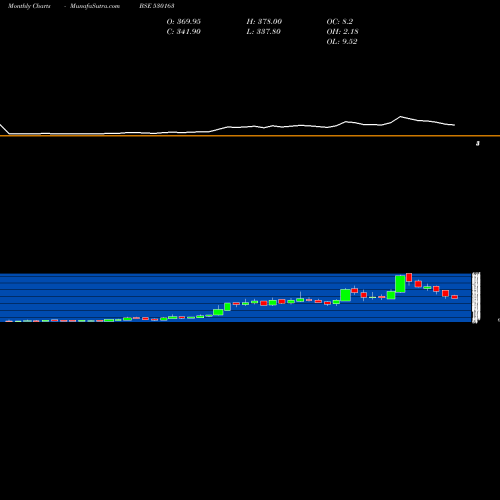Click the low value "L: 337.80"
This screenshot has width=500, height=500.
(264, 32)
